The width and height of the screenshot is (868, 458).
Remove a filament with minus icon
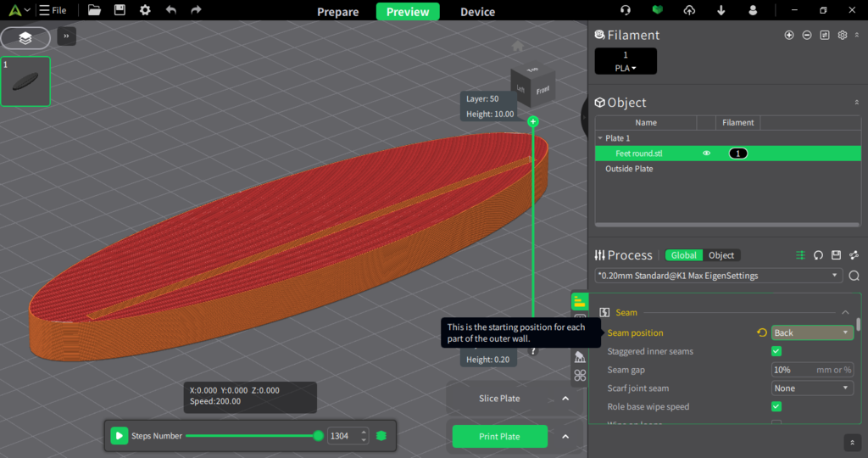(x=807, y=35)
